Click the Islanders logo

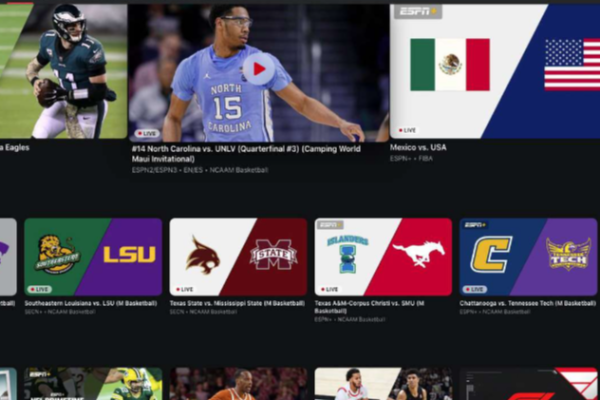(x=347, y=254)
